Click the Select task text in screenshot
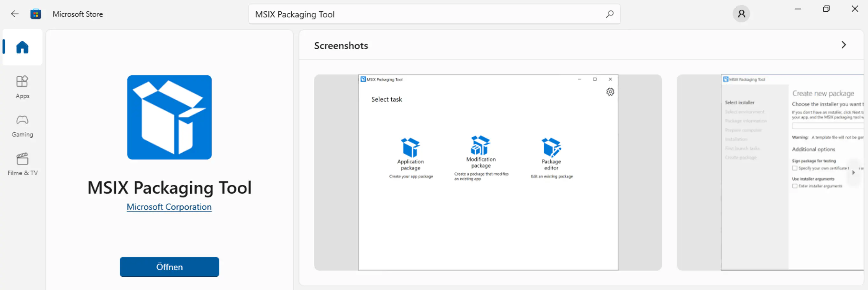868x290 pixels. pyautogui.click(x=387, y=99)
